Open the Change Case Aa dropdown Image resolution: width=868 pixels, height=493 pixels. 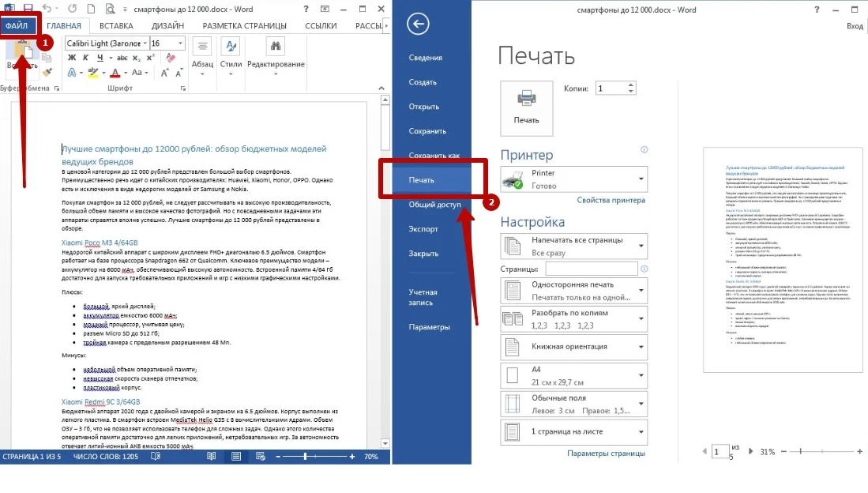[140, 73]
